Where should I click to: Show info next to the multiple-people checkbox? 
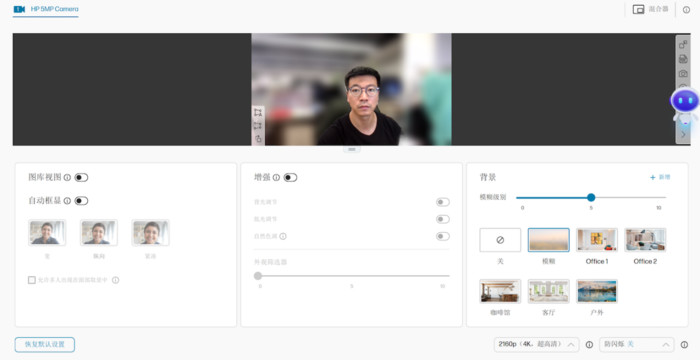point(115,280)
